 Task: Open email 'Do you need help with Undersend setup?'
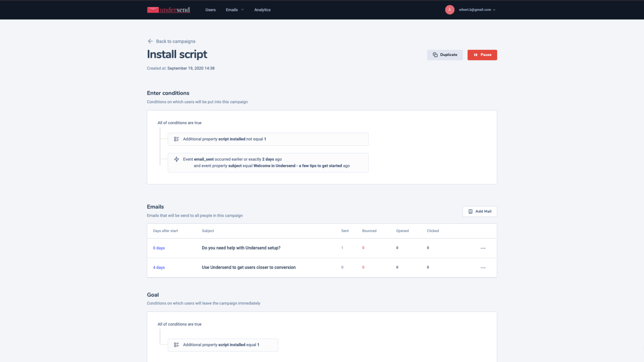(x=241, y=248)
